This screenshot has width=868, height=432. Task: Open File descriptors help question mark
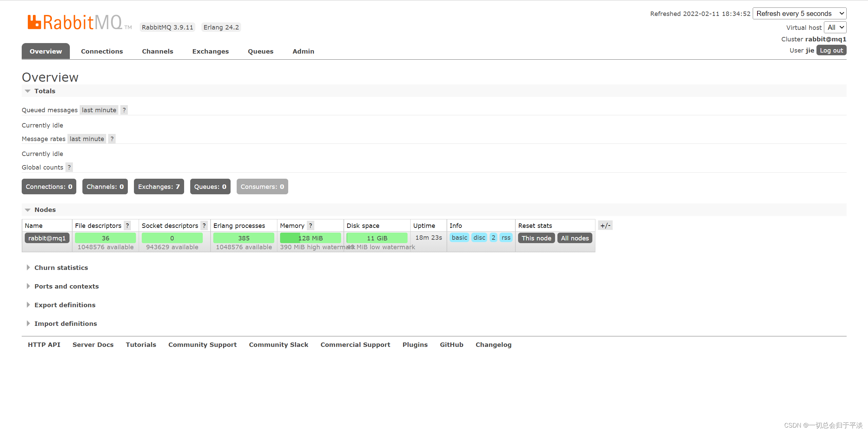coord(127,225)
